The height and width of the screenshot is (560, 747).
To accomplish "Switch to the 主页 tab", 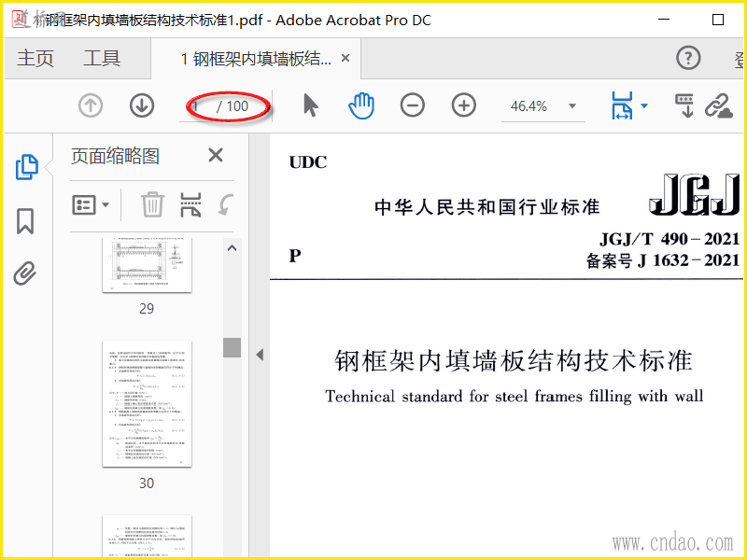I will tap(35, 59).
